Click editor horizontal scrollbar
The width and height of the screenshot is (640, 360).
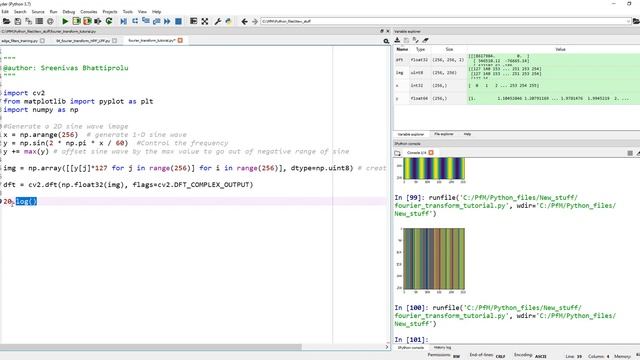point(151,347)
